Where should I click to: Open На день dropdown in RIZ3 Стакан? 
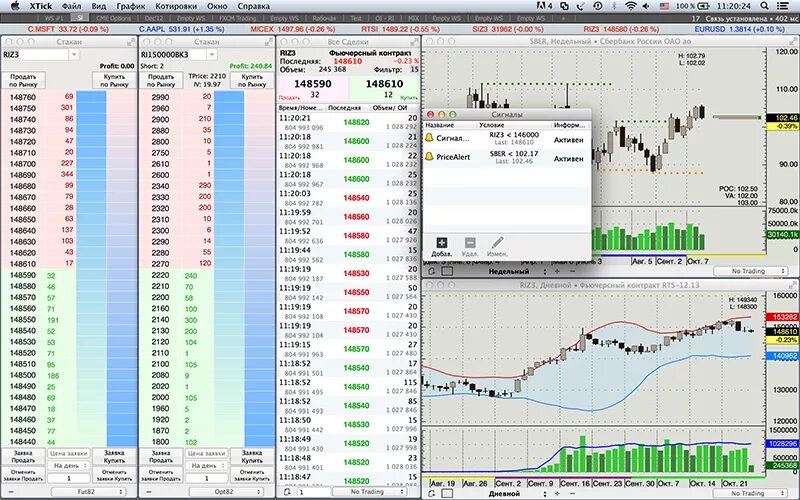pyautogui.click(x=68, y=466)
